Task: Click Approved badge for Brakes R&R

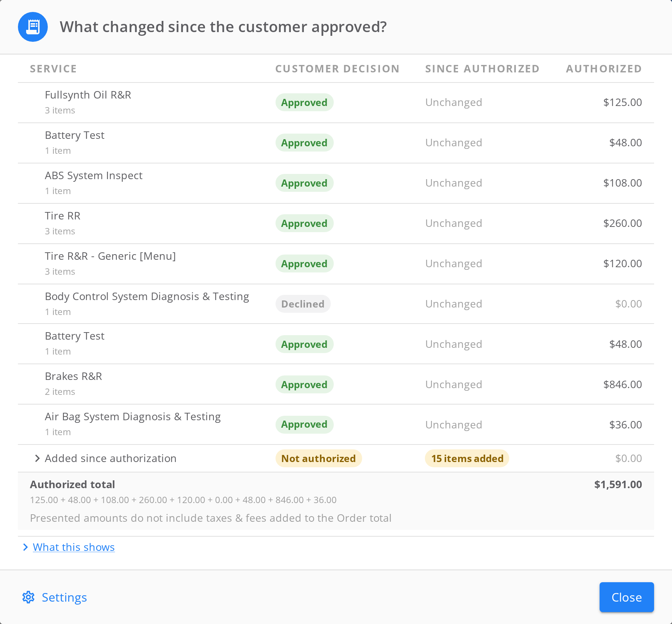Action: coord(304,384)
